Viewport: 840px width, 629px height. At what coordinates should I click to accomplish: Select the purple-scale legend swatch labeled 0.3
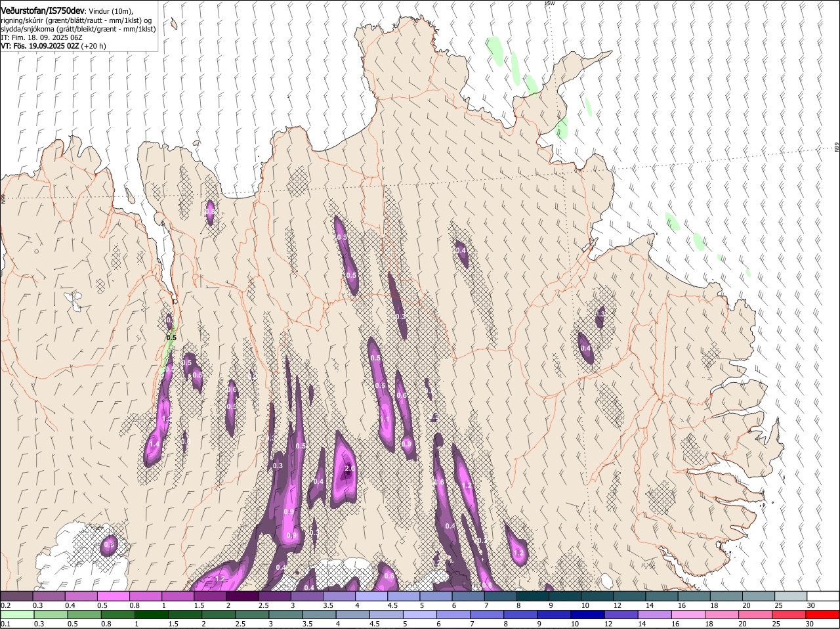tap(49, 596)
